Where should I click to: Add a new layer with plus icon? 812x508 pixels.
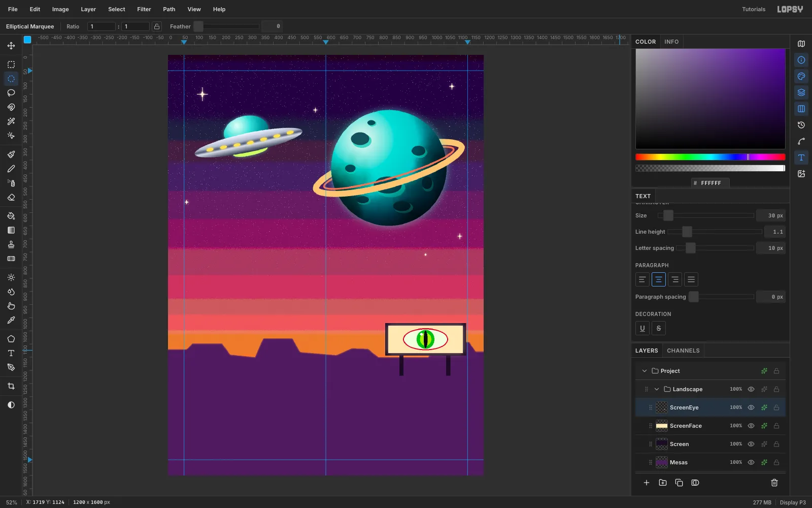tap(647, 483)
